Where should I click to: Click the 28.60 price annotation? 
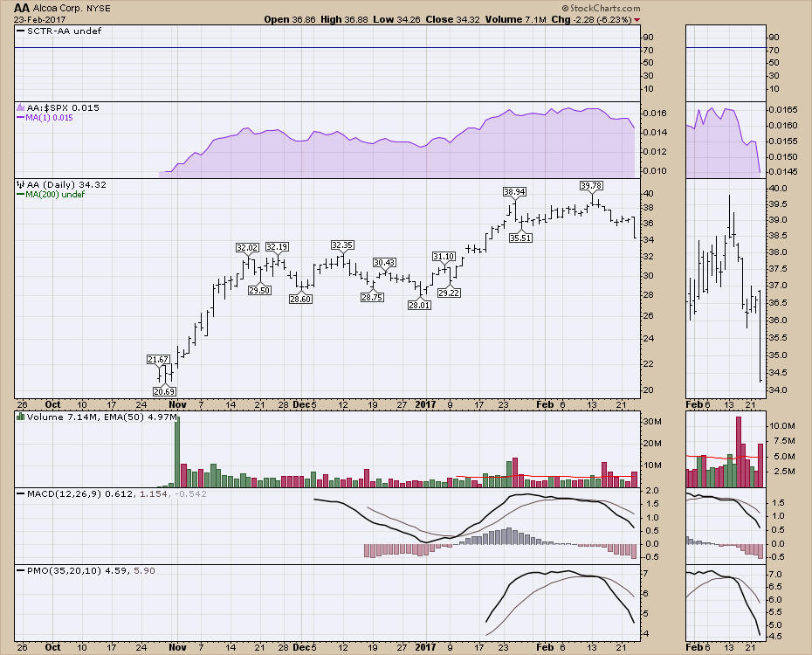click(x=300, y=299)
